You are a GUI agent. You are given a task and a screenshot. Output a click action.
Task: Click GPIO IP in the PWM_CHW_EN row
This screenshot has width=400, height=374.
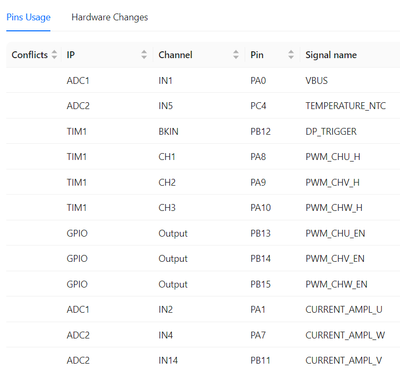(77, 284)
